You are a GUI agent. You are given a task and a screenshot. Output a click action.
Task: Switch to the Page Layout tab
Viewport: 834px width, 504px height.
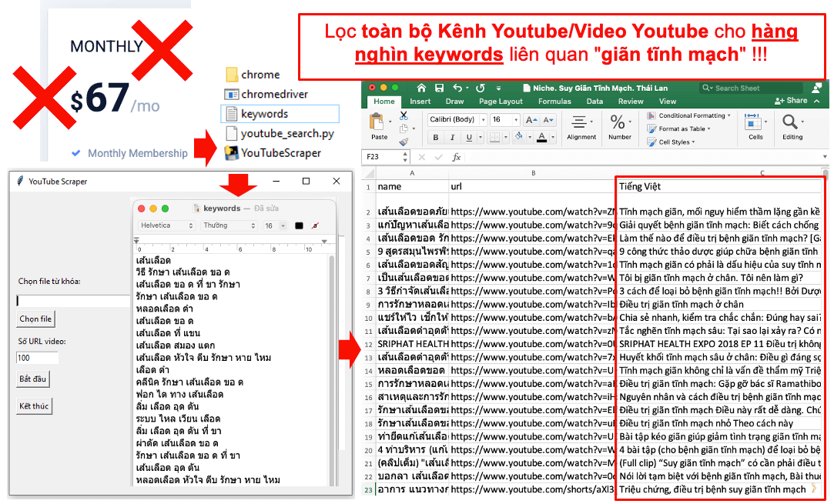tap(501, 102)
